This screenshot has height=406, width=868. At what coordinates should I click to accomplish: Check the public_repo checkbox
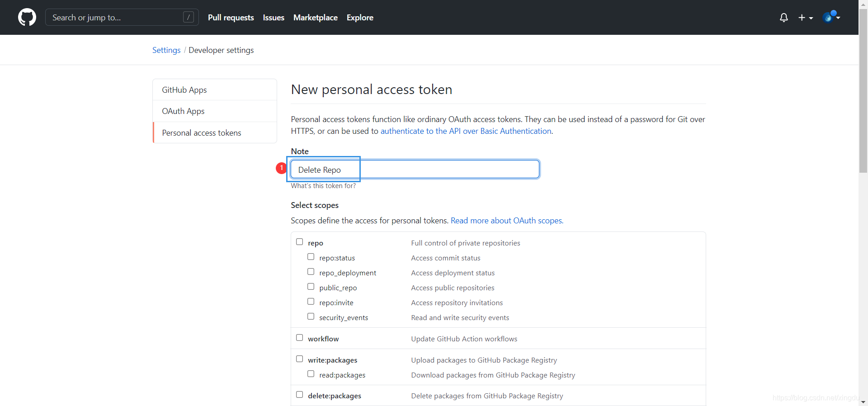click(x=311, y=287)
